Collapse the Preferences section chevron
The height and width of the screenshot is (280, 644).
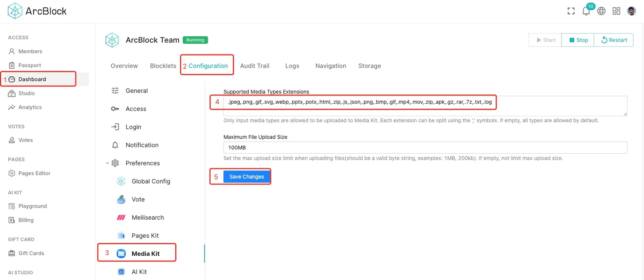[107, 163]
